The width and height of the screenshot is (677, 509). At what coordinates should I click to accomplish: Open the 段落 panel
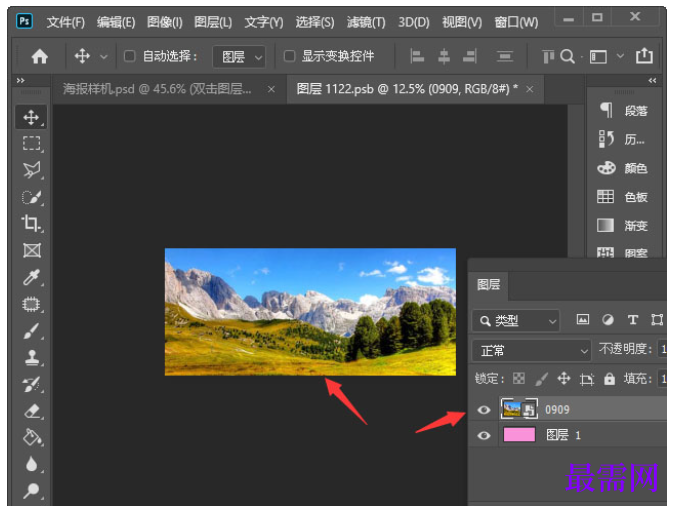tap(624, 111)
